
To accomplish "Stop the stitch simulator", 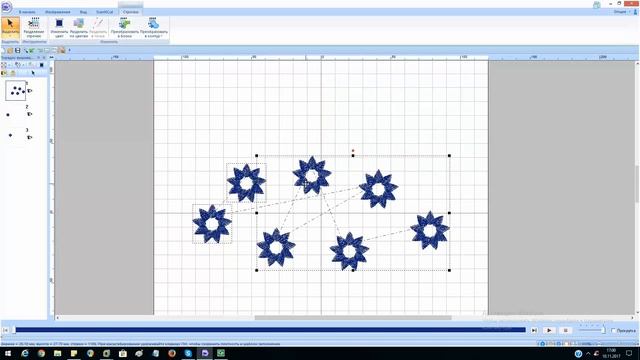I will tap(565, 330).
